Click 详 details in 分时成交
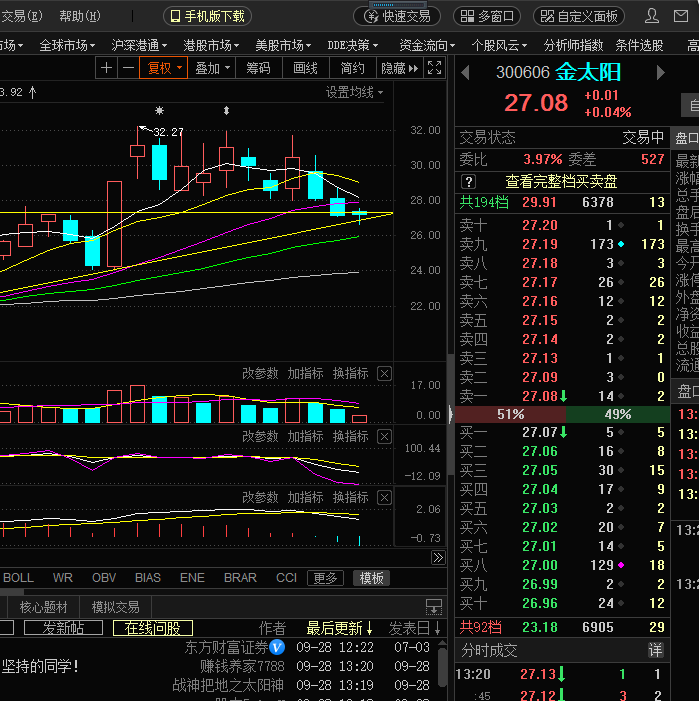699x701 pixels. 655,650
